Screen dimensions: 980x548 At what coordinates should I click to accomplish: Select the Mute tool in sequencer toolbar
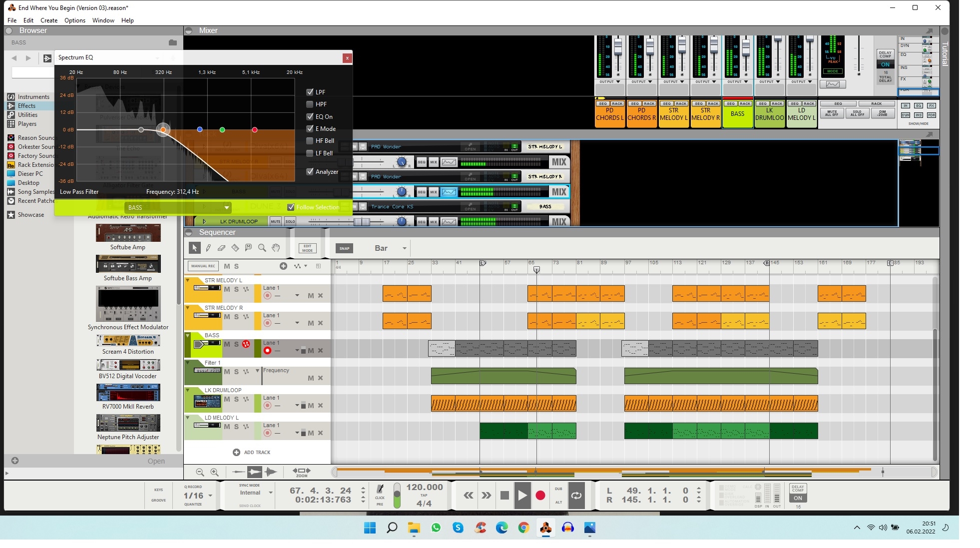click(x=248, y=248)
